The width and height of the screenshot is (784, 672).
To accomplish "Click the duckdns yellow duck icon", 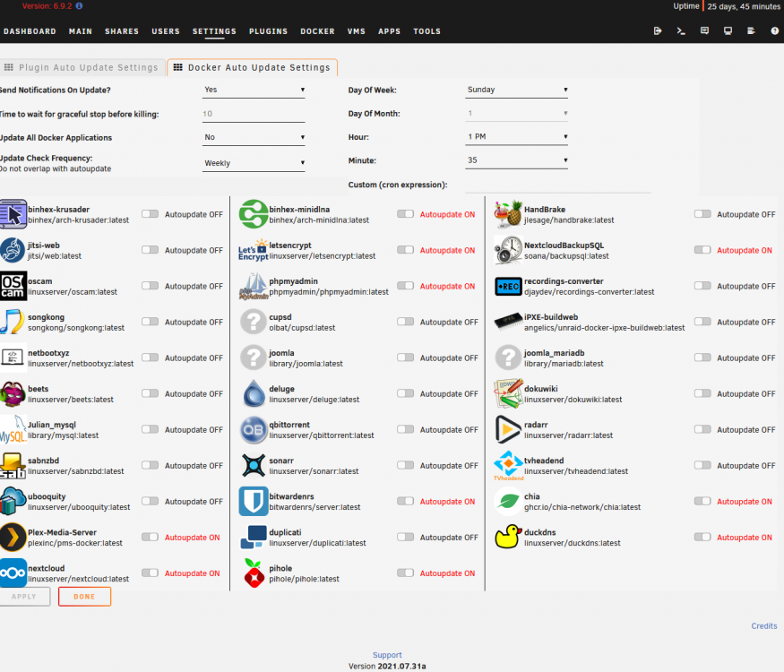I will tap(508, 537).
